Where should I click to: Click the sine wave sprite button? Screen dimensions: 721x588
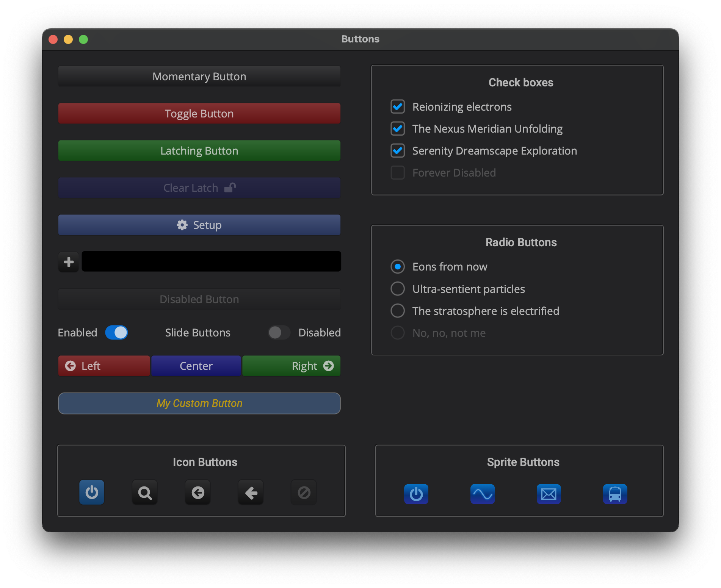click(x=483, y=494)
